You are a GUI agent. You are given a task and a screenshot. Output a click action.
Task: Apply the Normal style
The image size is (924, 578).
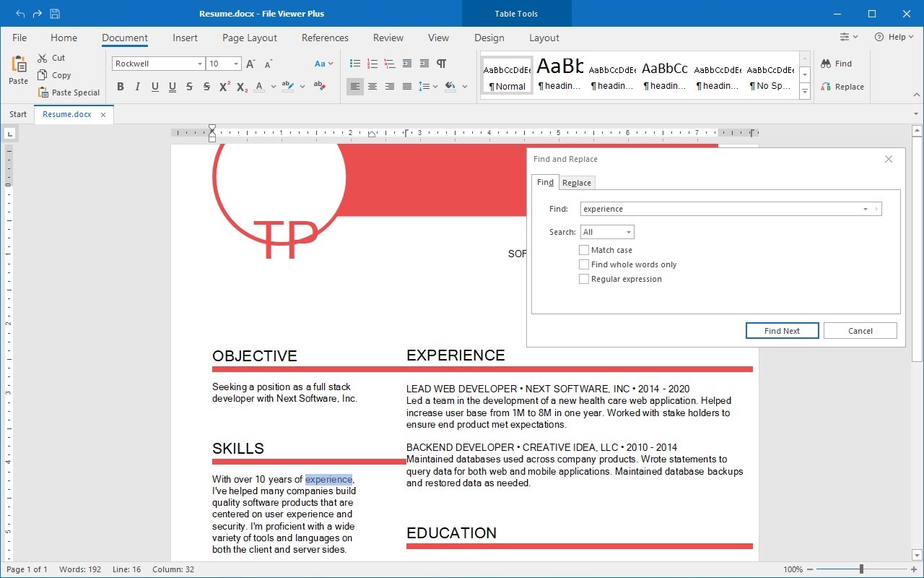[x=507, y=75]
